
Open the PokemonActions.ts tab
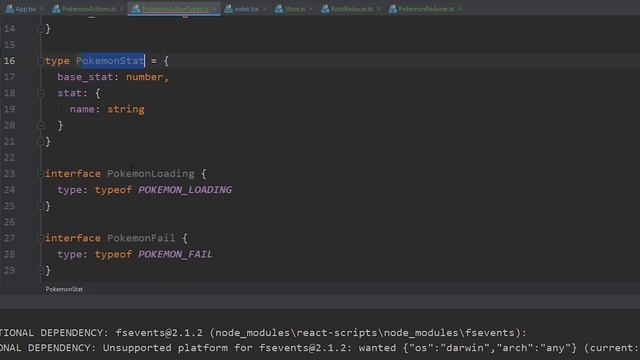tap(89, 9)
